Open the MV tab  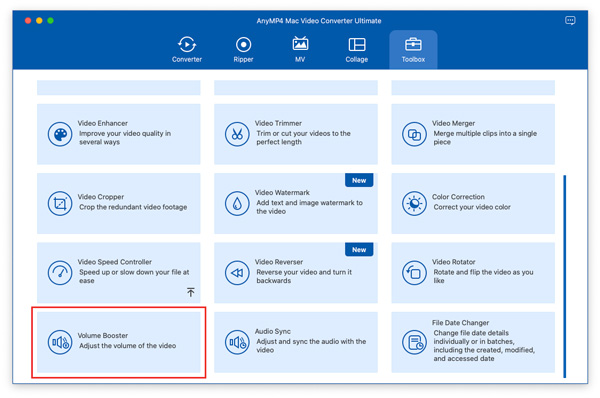click(300, 50)
